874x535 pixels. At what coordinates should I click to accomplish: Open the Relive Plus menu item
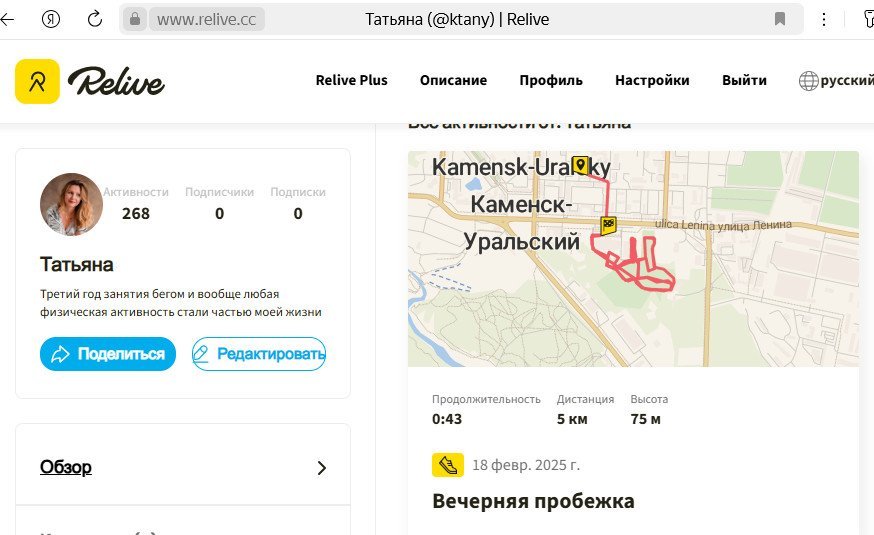pyautogui.click(x=351, y=80)
